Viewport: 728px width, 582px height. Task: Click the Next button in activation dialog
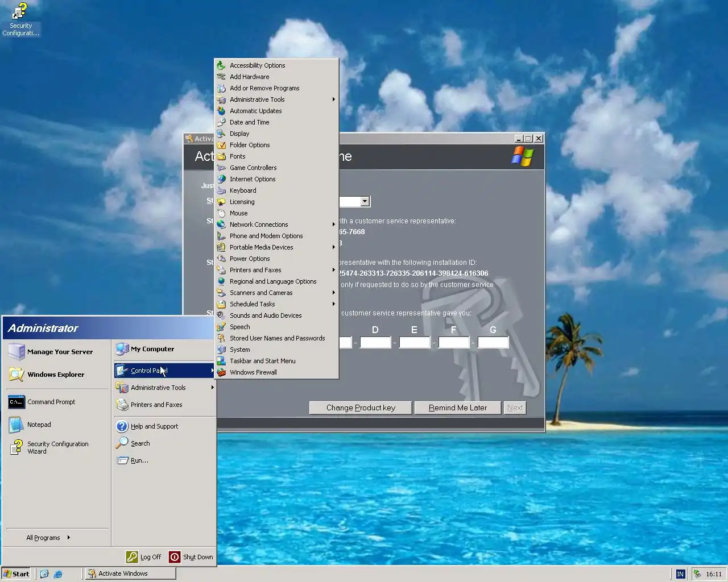pyautogui.click(x=515, y=408)
